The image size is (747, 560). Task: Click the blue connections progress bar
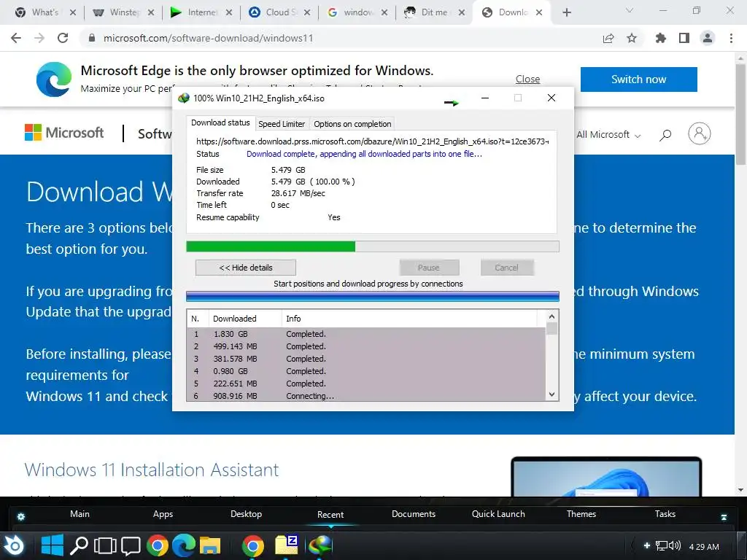[x=373, y=296]
